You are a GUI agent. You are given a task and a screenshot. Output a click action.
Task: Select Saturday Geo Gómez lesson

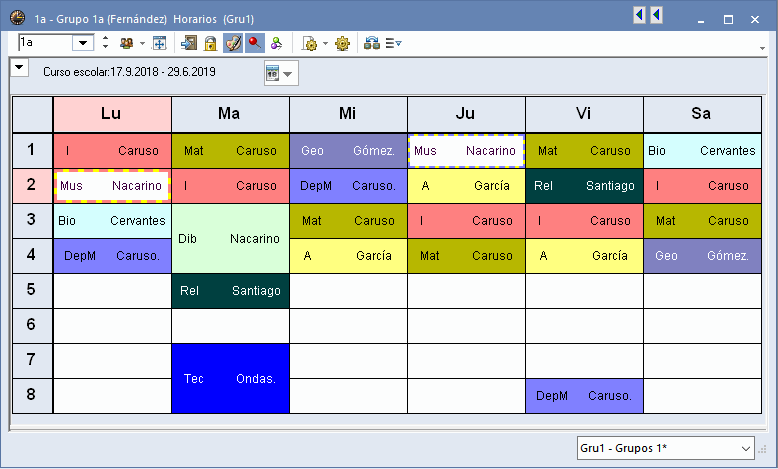click(703, 256)
